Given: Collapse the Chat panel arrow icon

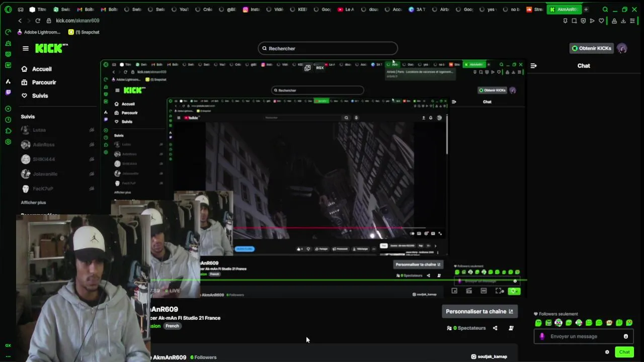Looking at the screenshot, I should pyautogui.click(x=533, y=66).
